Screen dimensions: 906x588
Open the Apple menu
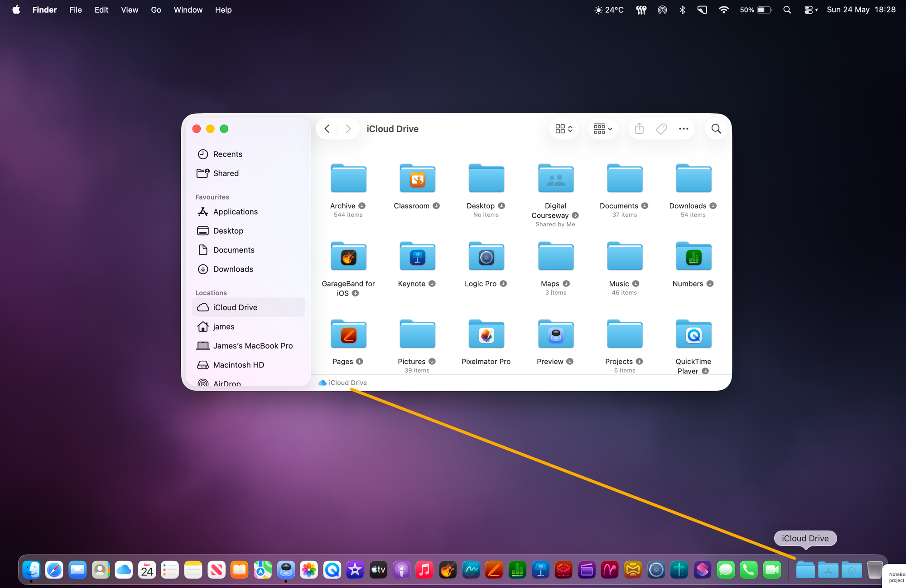click(16, 10)
